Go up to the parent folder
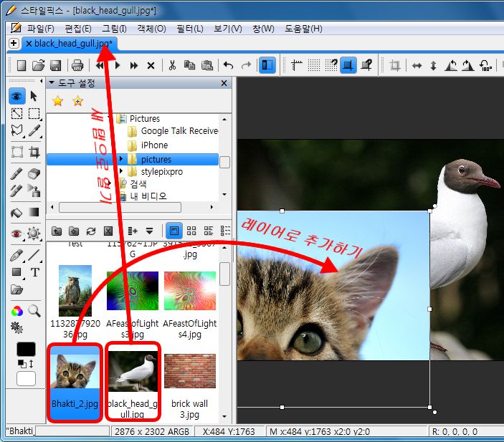 tap(57, 231)
